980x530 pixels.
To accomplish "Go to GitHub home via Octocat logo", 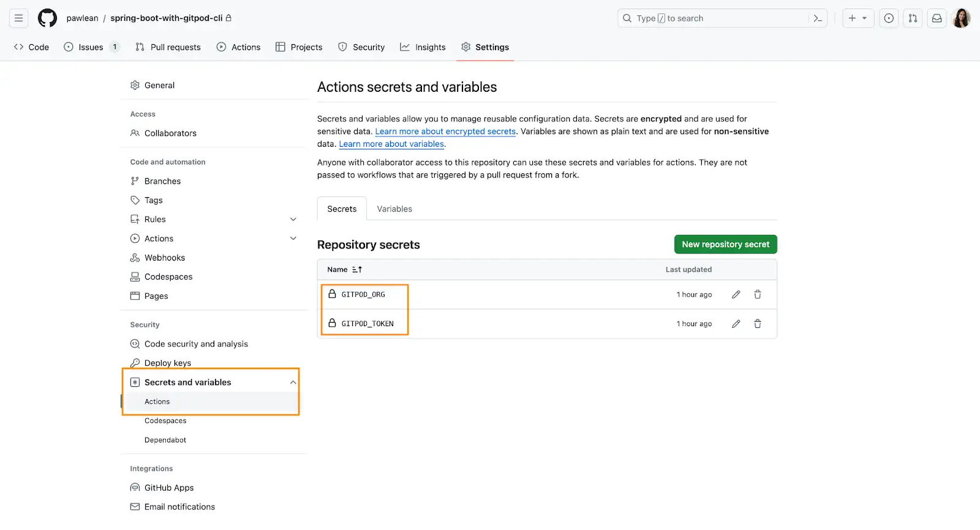I will 47,18.
